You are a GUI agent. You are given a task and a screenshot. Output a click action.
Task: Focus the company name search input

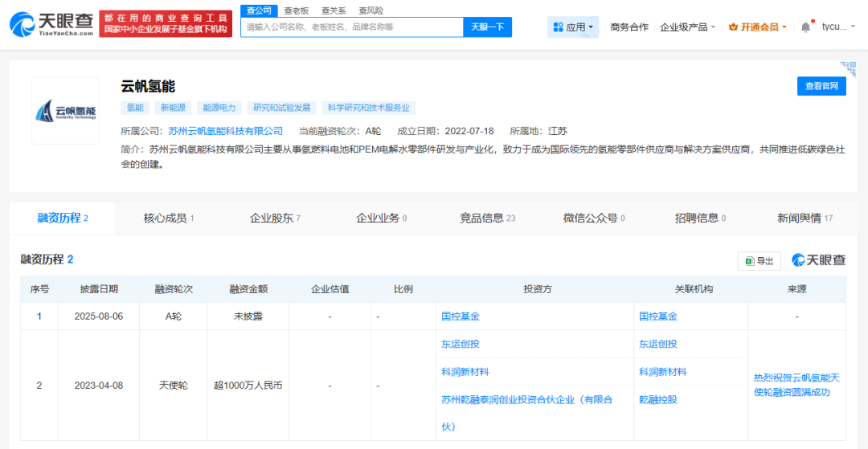coord(352,27)
